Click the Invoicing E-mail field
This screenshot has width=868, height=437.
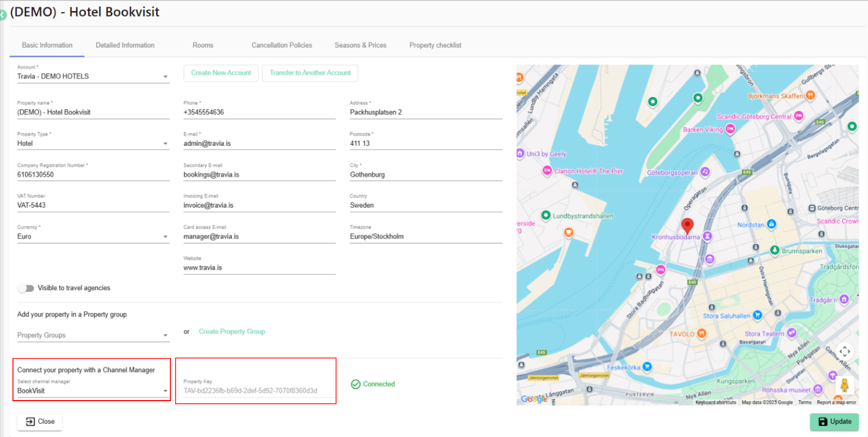click(259, 206)
